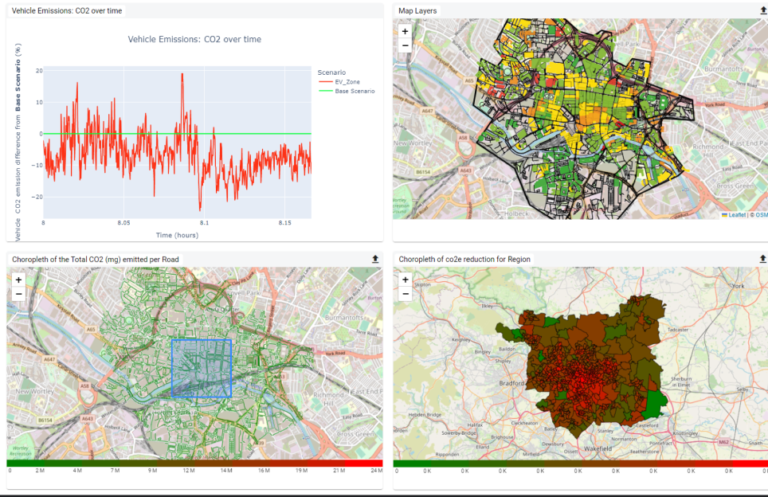Click the per-road CO2 color scale bar
The height and width of the screenshot is (497, 768).
click(x=195, y=462)
